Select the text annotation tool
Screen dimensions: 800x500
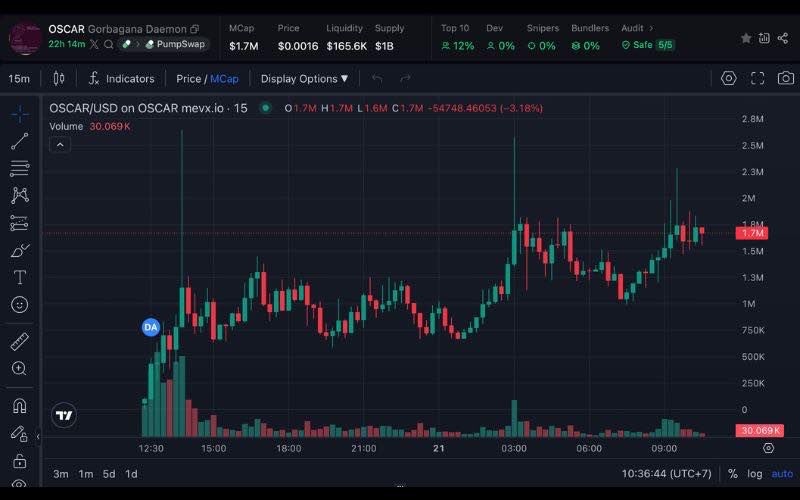(19, 278)
